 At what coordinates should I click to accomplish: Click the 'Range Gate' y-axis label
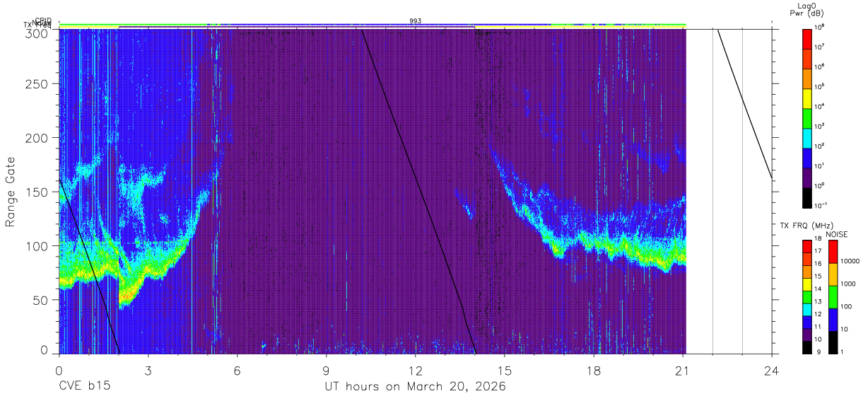(x=11, y=192)
